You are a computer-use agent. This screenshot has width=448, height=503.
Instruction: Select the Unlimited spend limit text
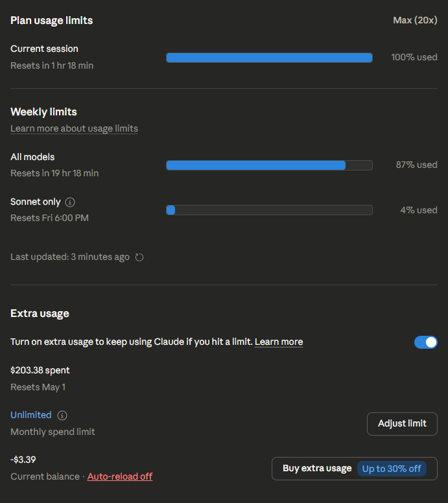point(31,415)
